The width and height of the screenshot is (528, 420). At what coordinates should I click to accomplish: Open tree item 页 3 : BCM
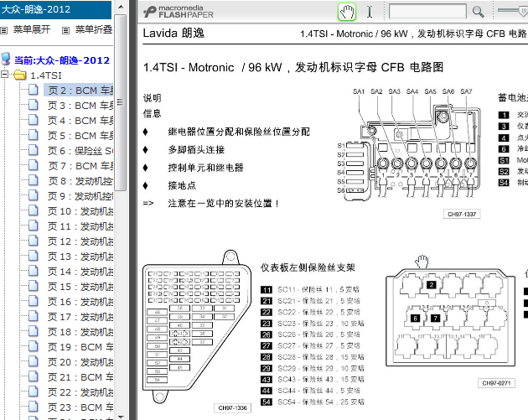[80, 106]
